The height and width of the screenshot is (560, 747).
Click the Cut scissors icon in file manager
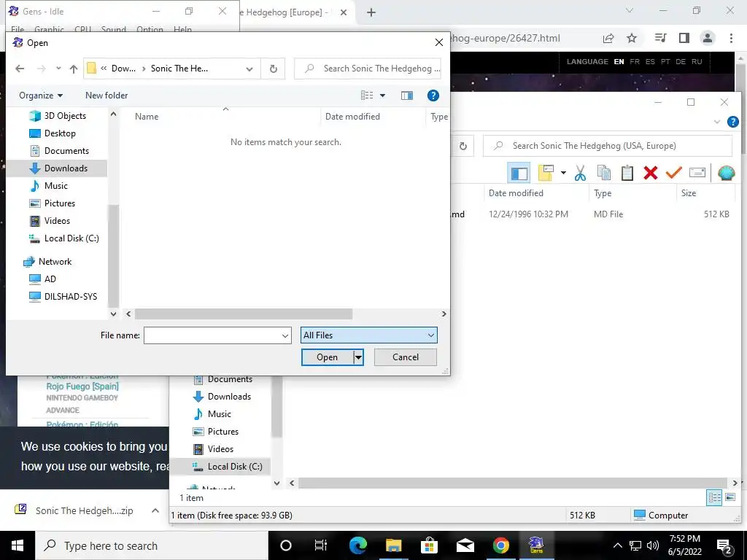tap(580, 173)
